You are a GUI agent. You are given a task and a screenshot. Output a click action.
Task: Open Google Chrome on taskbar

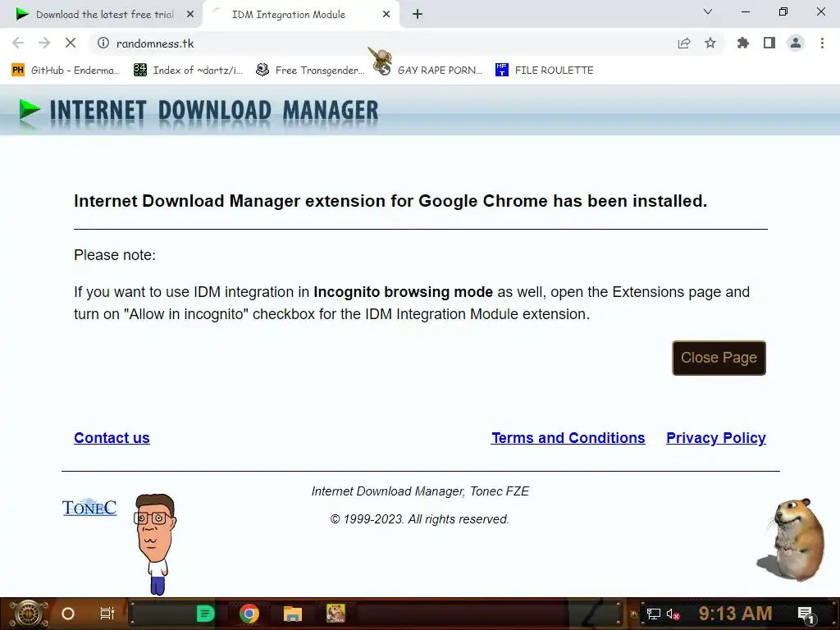(249, 614)
